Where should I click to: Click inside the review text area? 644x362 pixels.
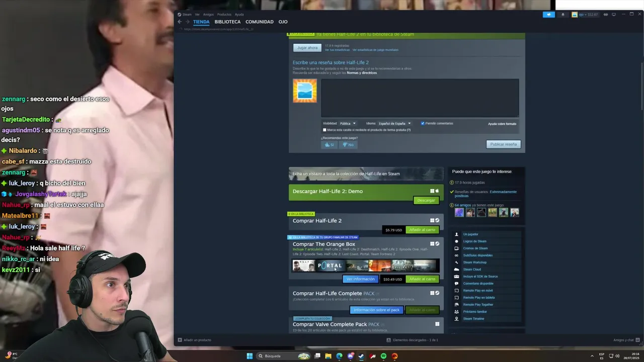(420, 98)
